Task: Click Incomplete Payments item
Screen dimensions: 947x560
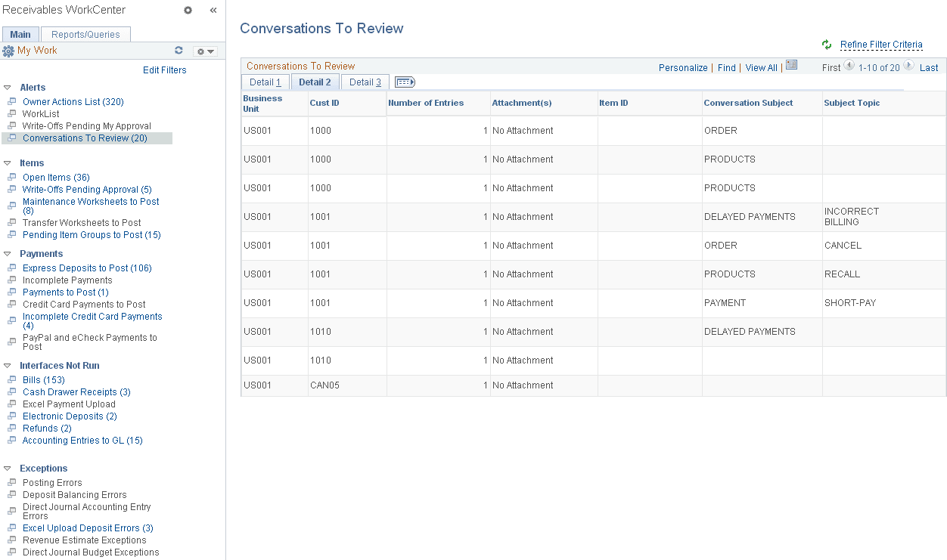Action: coord(67,280)
